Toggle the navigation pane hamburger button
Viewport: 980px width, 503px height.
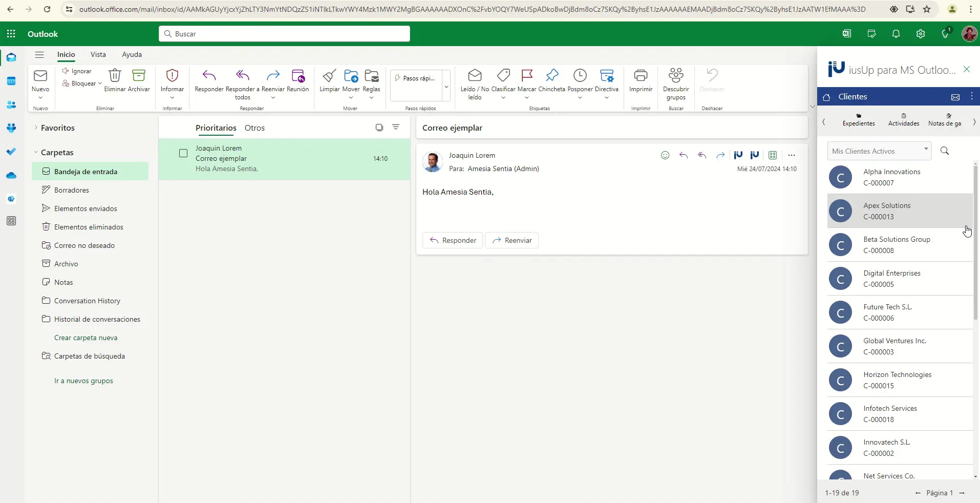[x=39, y=55]
